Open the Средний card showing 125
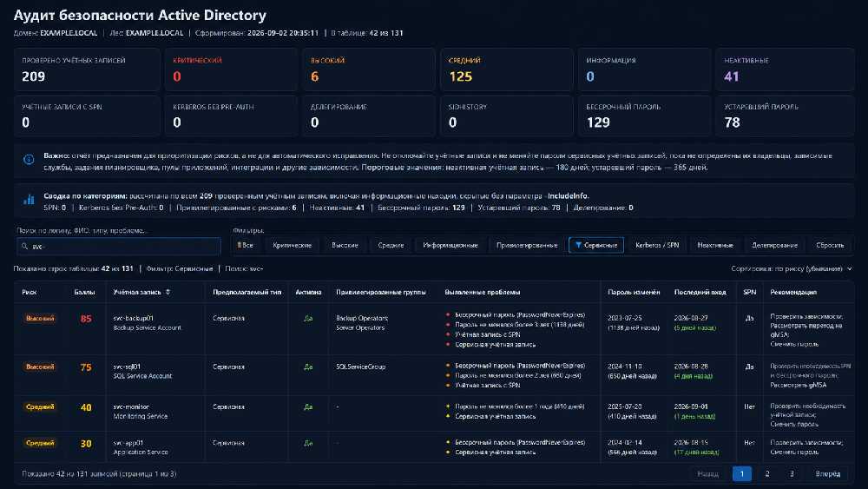 tap(507, 69)
